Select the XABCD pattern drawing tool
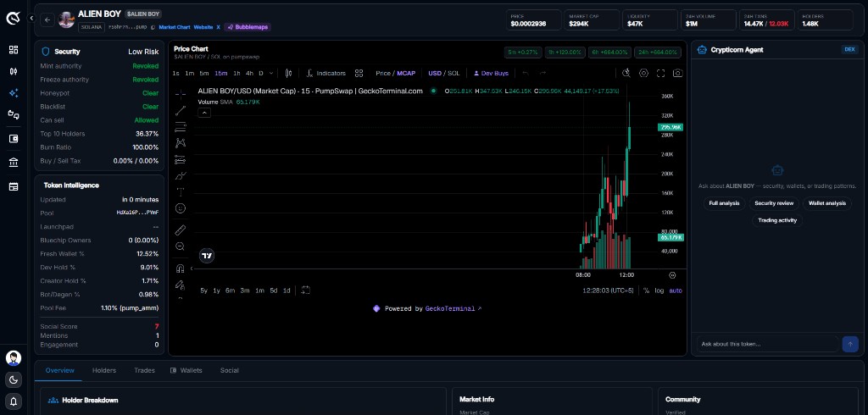The height and width of the screenshot is (415, 868). [x=180, y=143]
